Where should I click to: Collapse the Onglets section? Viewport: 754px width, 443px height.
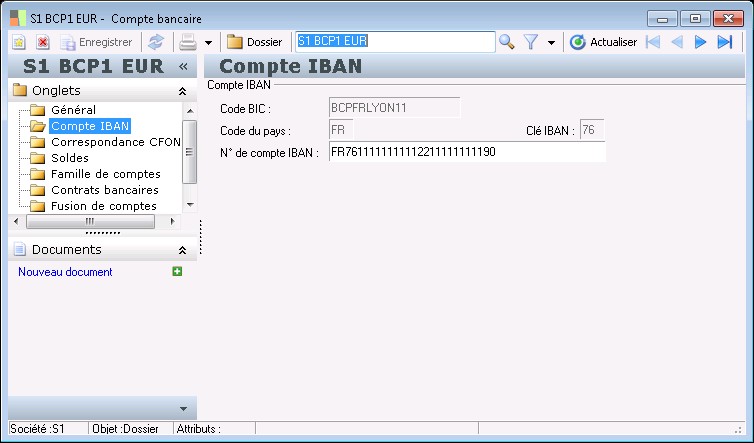tap(182, 91)
